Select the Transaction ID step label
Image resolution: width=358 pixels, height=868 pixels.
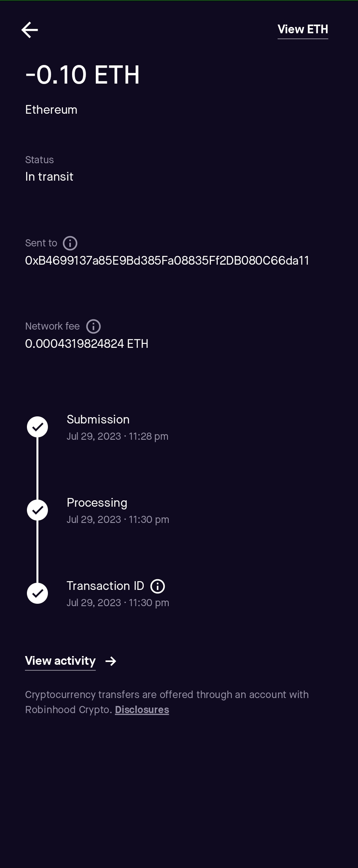(x=105, y=586)
